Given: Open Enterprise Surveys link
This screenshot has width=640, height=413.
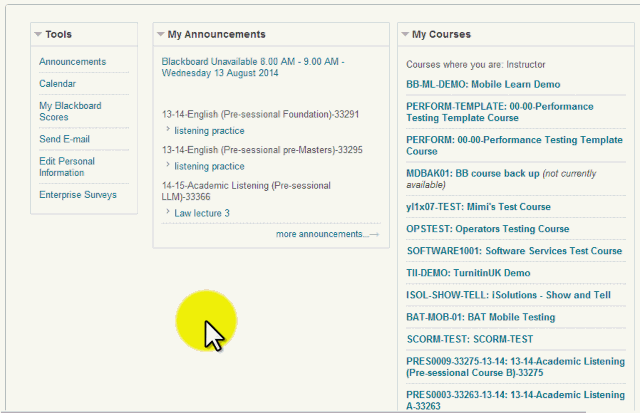Looking at the screenshot, I should [x=77, y=194].
